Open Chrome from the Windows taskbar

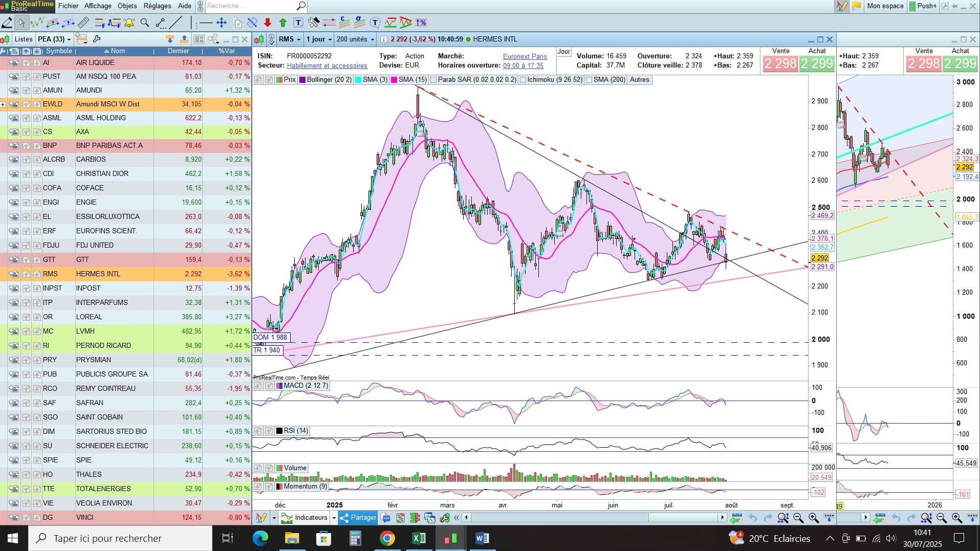pos(387,538)
